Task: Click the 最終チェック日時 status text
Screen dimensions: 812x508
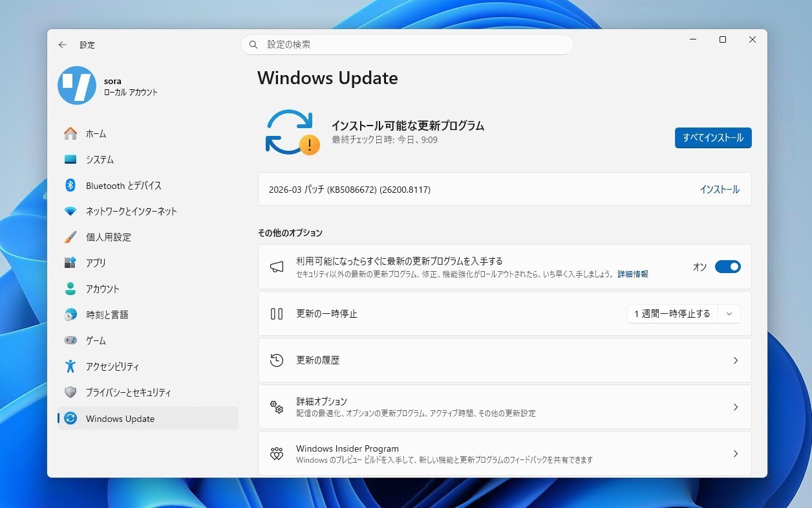Action: coord(385,140)
